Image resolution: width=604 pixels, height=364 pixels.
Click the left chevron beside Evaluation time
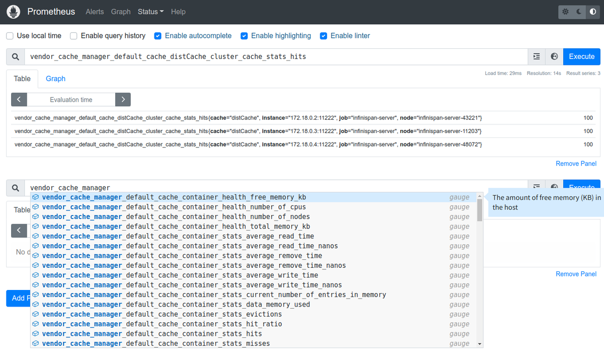(19, 99)
